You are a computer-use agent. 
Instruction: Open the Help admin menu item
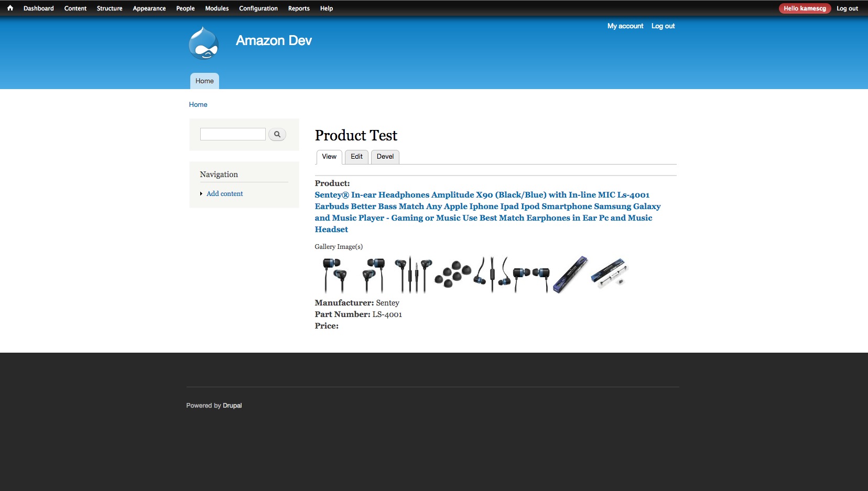(327, 8)
